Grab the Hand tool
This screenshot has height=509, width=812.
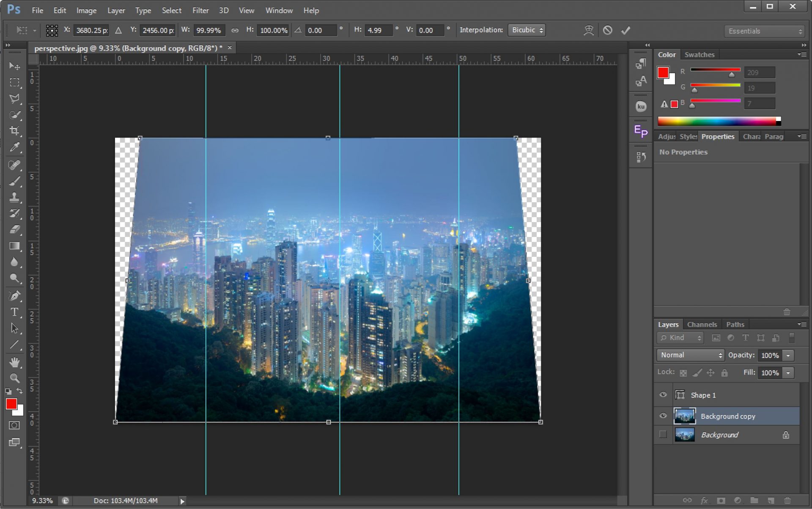pos(15,362)
